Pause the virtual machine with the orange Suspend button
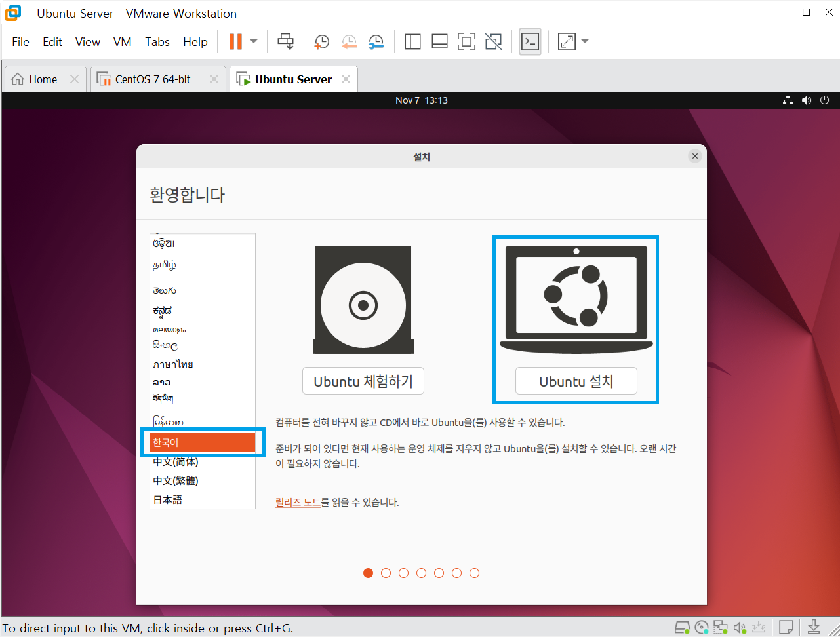The width and height of the screenshot is (840, 637). 235,42
